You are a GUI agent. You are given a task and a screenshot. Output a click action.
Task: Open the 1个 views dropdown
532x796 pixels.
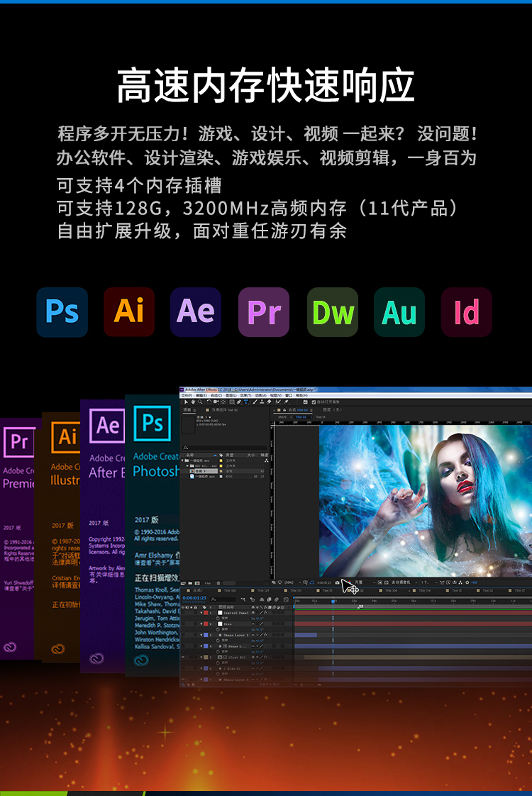point(429,582)
